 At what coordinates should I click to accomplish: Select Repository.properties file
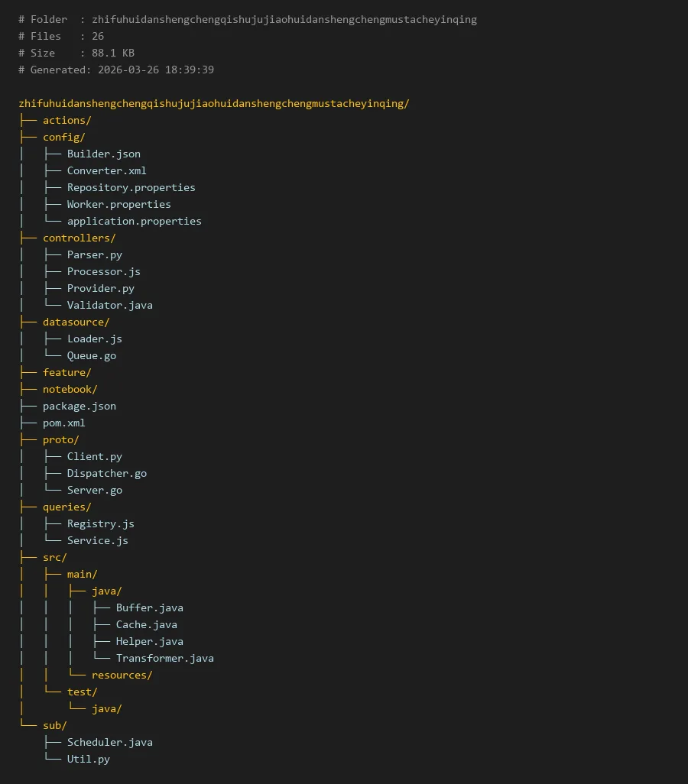click(131, 187)
